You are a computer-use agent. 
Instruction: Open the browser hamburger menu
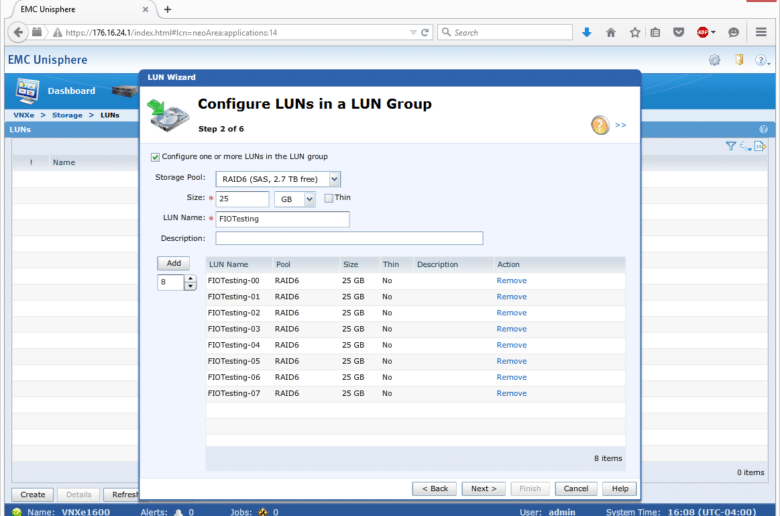[761, 32]
